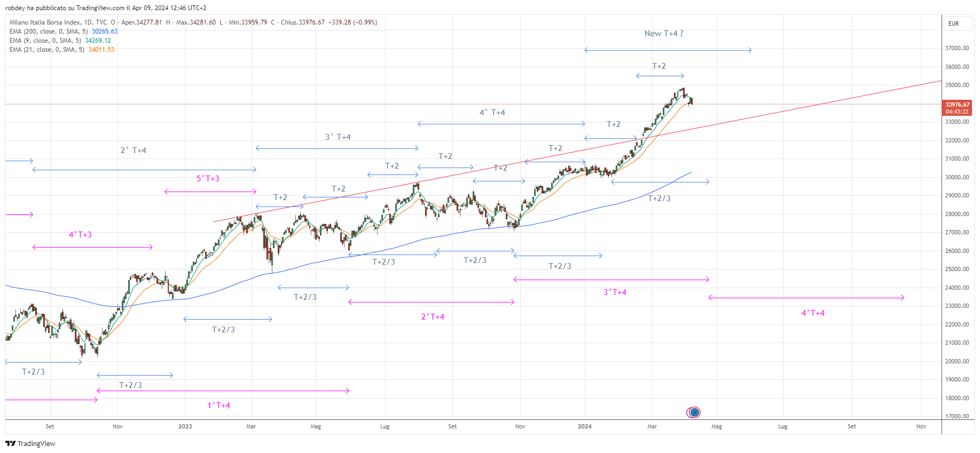The image size is (980, 453).
Task: Select the blue '3° T+4' annotation
Action: click(x=338, y=137)
